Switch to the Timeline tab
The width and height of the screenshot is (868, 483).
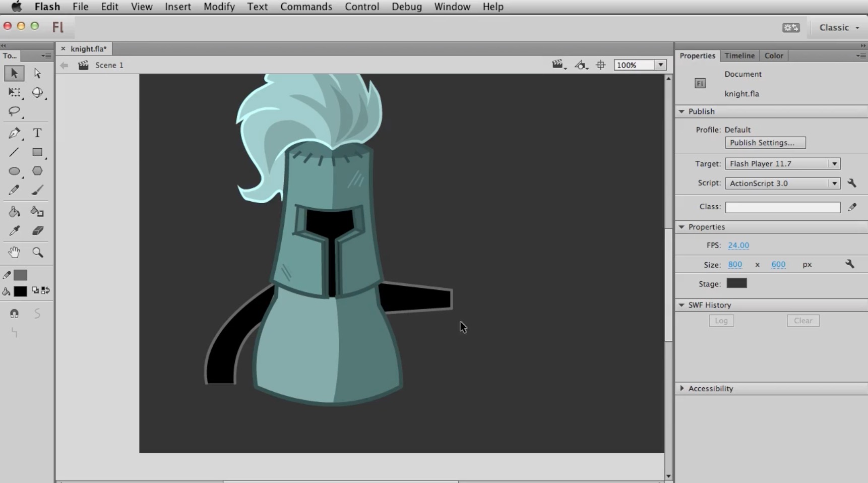pyautogui.click(x=739, y=55)
